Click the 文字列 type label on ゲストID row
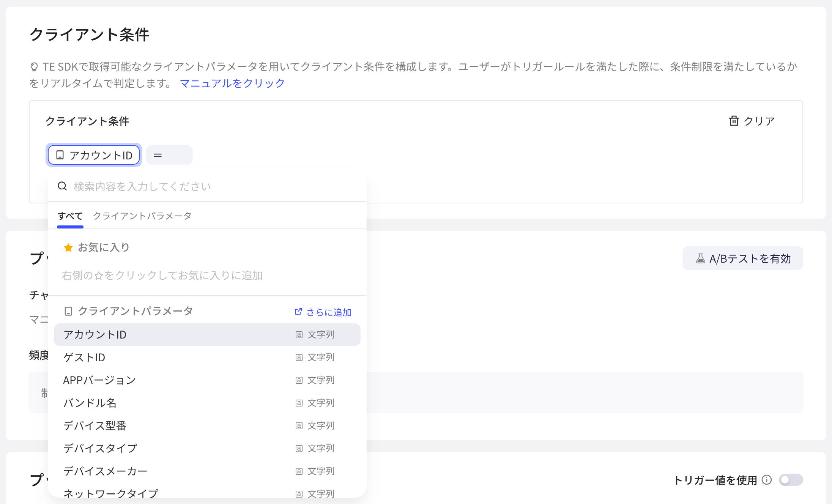The image size is (832, 504). [321, 358]
